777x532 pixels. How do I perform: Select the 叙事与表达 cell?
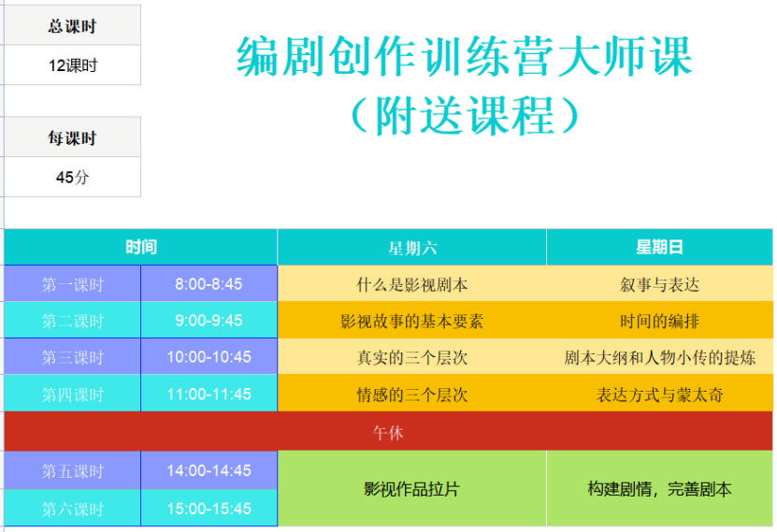tap(659, 284)
